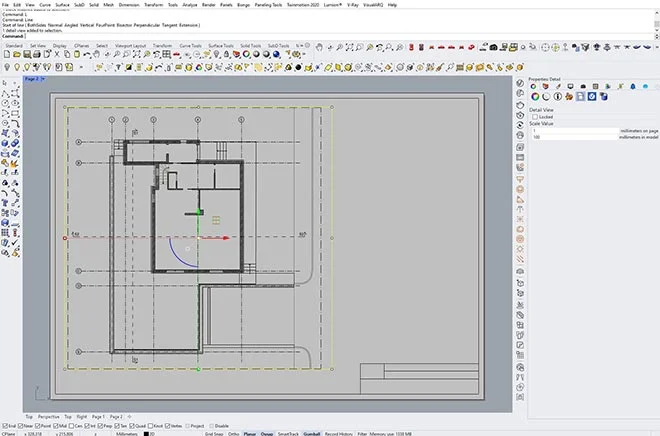Select the pointer arrow tool in sidebar
This screenshot has width=660, height=436.
(5, 83)
